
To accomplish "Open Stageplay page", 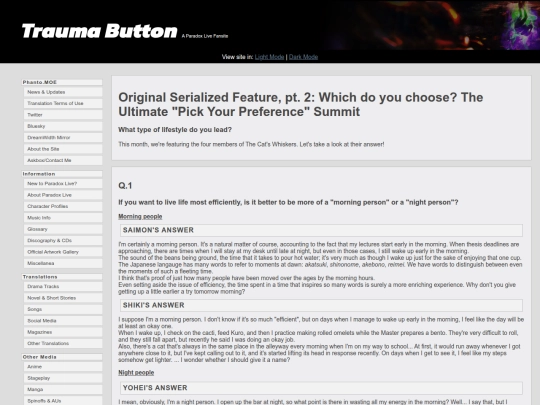I will click(63, 378).
